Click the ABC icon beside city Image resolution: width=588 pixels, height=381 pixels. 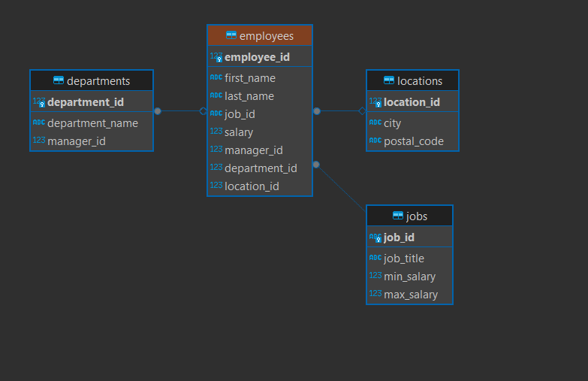[x=375, y=122]
